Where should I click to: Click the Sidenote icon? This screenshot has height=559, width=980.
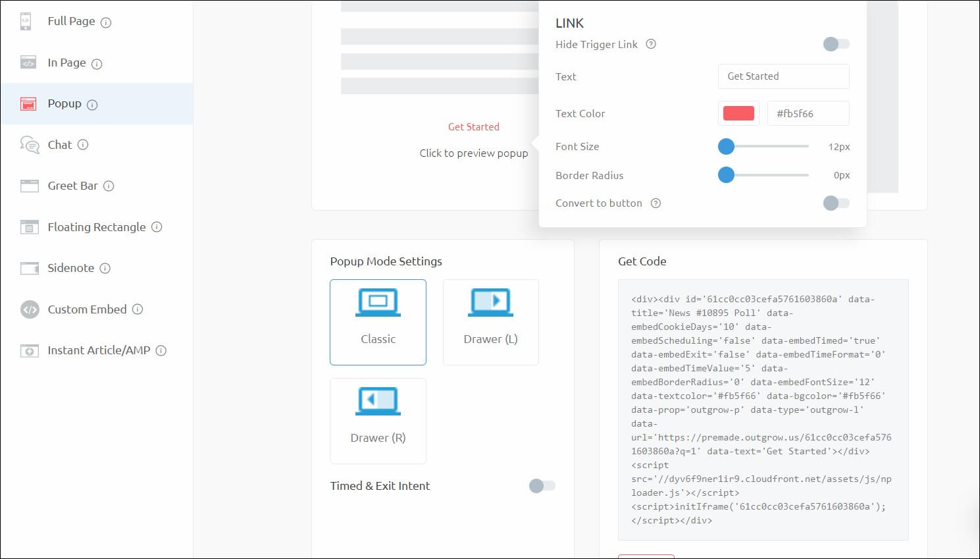pos(30,268)
